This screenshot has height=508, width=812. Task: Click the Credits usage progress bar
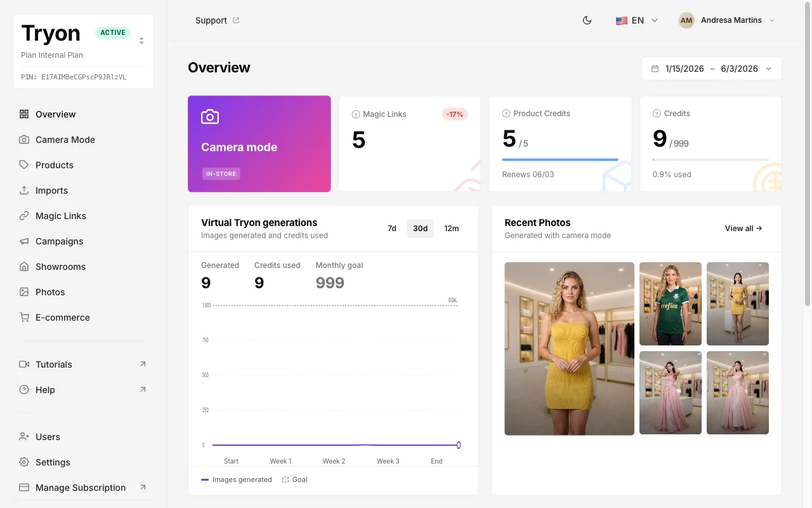tap(710, 159)
